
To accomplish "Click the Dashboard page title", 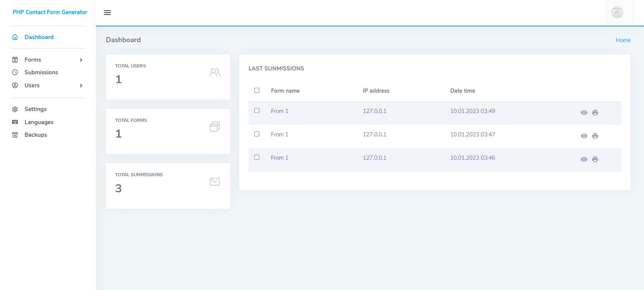I will [x=123, y=40].
